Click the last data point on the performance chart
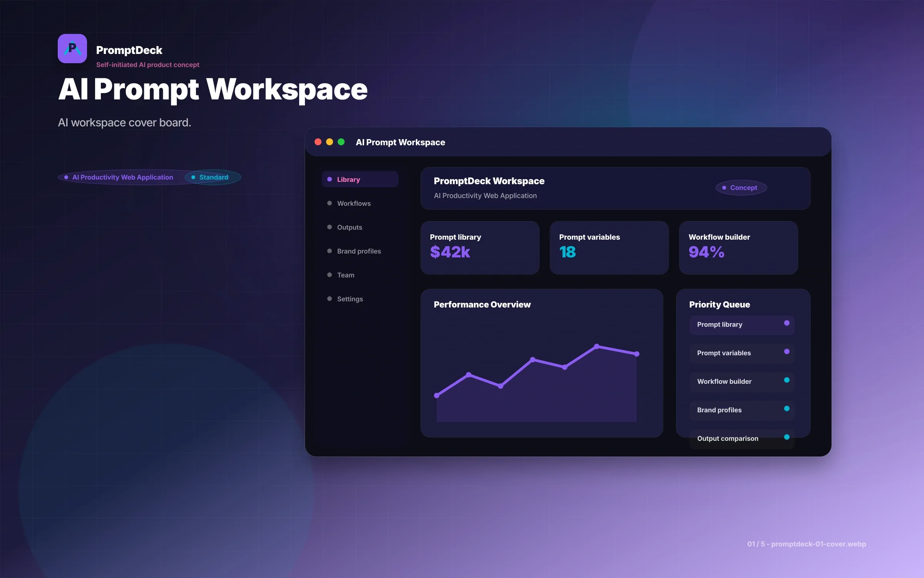This screenshot has width=924, height=578. tap(637, 354)
